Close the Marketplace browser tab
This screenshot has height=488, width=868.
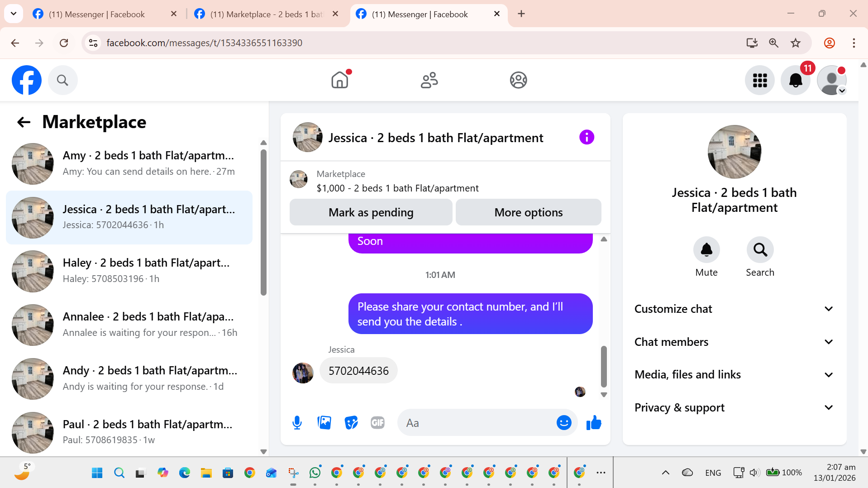335,14
